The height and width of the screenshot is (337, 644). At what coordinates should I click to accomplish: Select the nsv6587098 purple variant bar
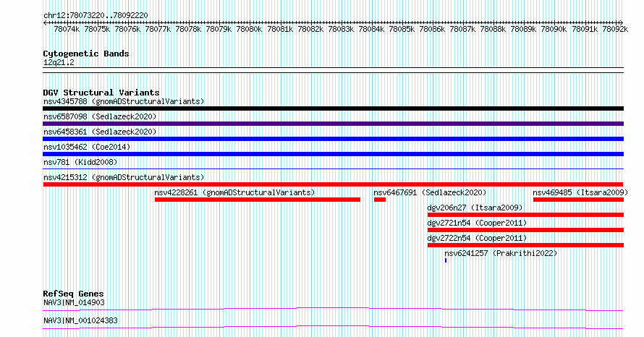pyautogui.click(x=333, y=124)
